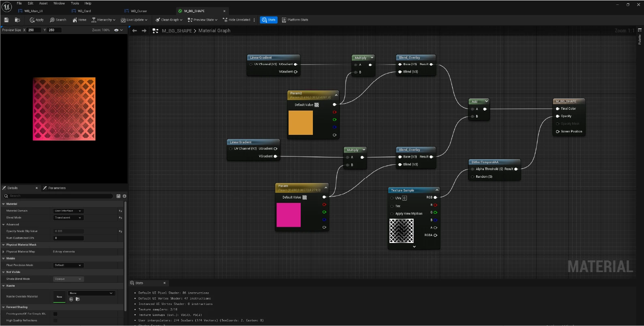Click Browse to Nanite Override Material icon
This screenshot has height=326, width=644.
pos(77,299)
